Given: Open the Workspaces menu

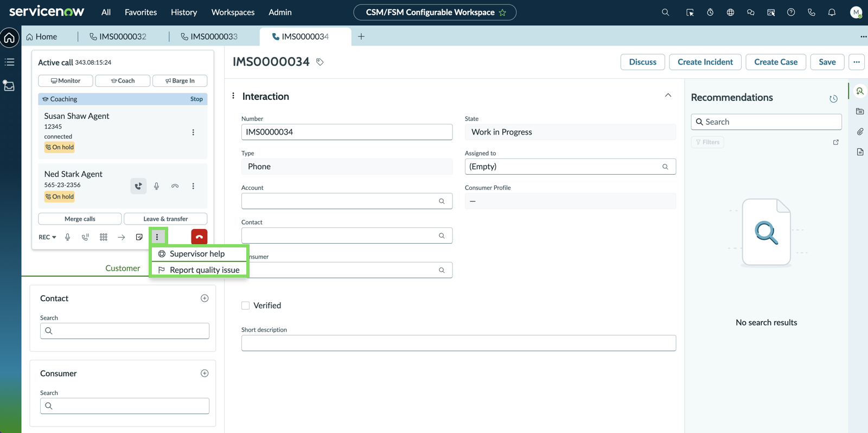Looking at the screenshot, I should click(x=233, y=12).
